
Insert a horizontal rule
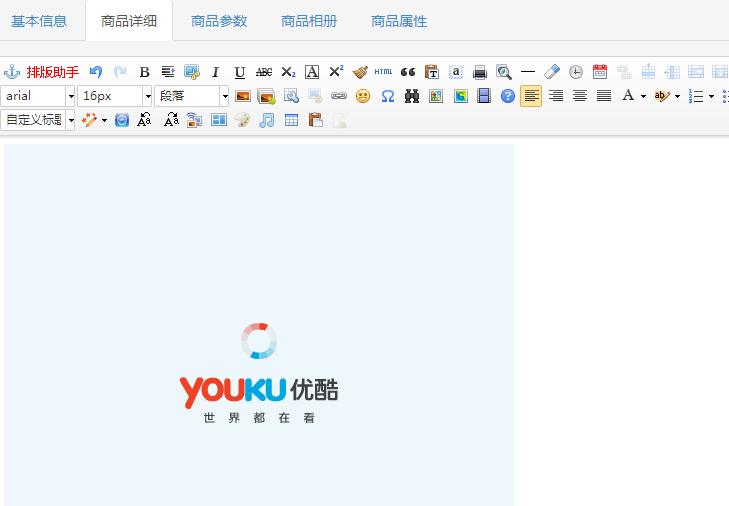pyautogui.click(x=528, y=72)
